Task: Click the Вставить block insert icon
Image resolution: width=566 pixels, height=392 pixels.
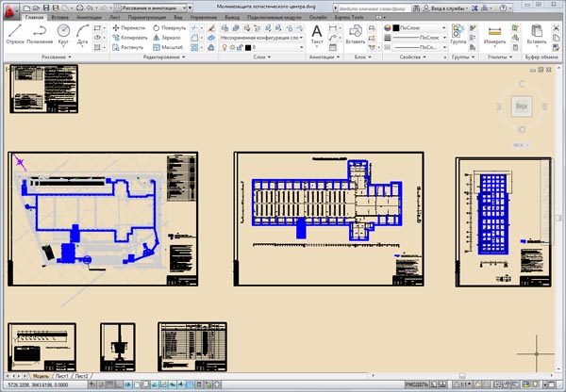Action: point(356,34)
